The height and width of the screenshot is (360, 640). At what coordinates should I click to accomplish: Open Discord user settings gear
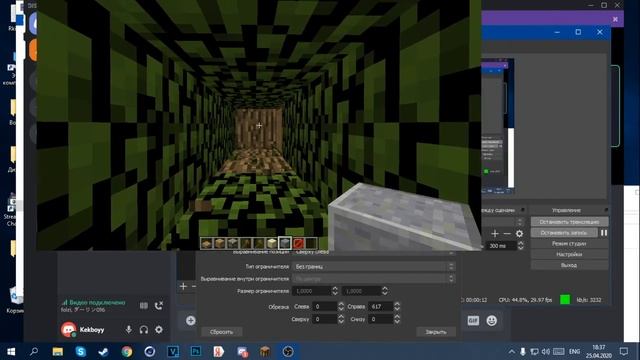159,329
